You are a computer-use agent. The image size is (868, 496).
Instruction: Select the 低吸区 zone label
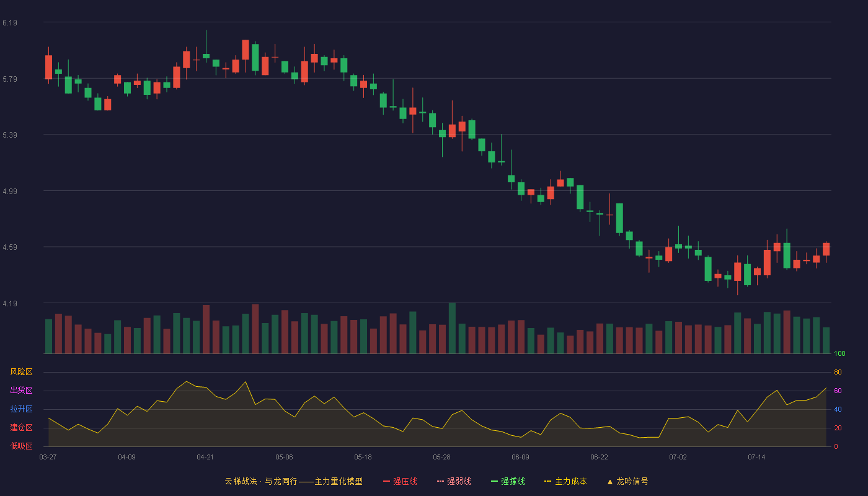click(x=21, y=446)
